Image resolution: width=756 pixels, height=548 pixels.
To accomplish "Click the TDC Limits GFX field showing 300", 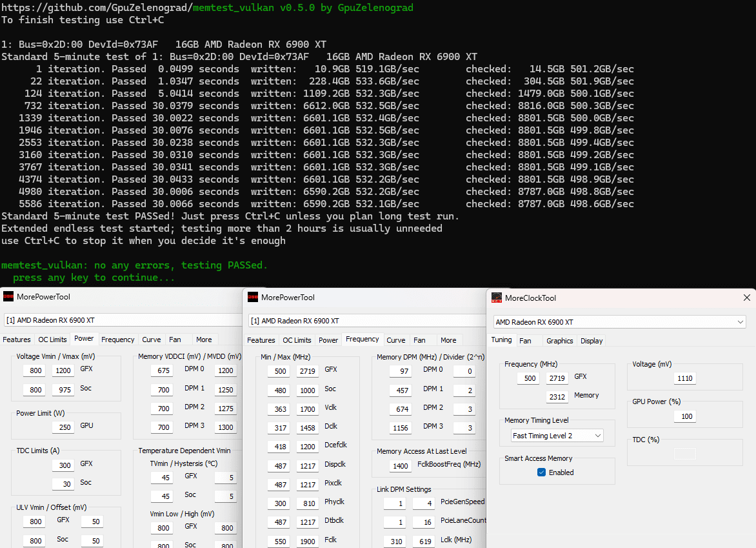I will click(x=63, y=465).
